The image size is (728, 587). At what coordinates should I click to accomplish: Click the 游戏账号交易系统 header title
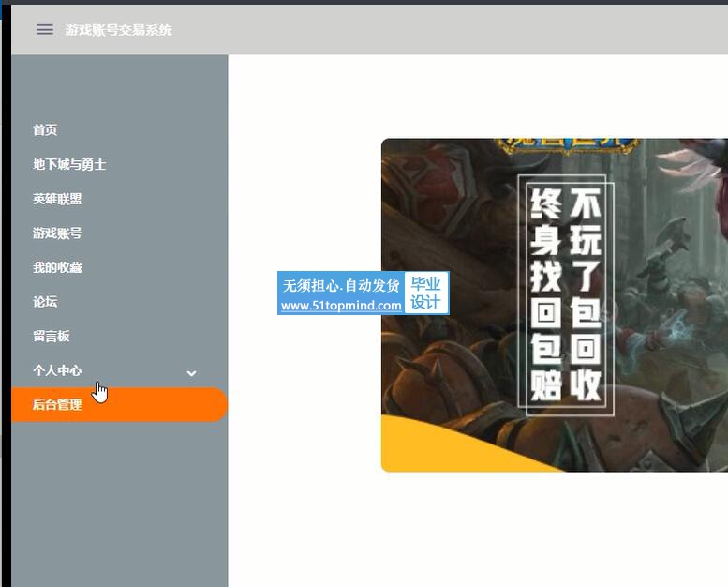tap(118, 30)
